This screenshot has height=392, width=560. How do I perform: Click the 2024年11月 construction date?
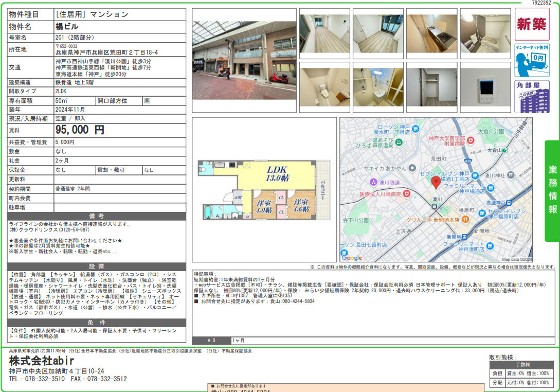70,110
